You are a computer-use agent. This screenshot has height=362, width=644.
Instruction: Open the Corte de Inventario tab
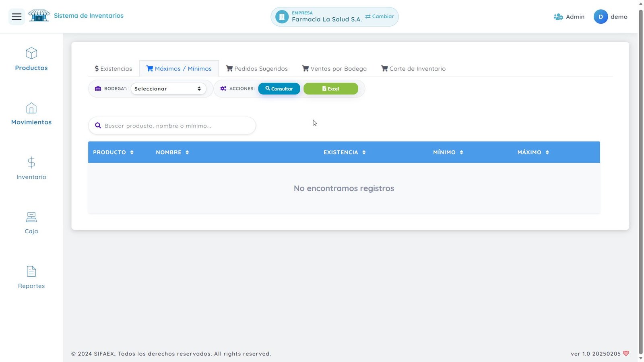413,69
